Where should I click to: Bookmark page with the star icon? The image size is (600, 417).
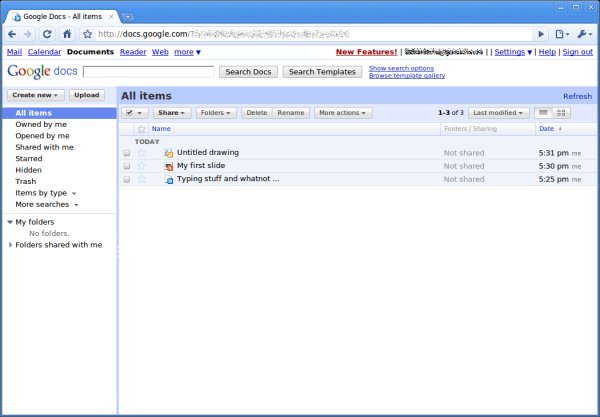point(87,34)
